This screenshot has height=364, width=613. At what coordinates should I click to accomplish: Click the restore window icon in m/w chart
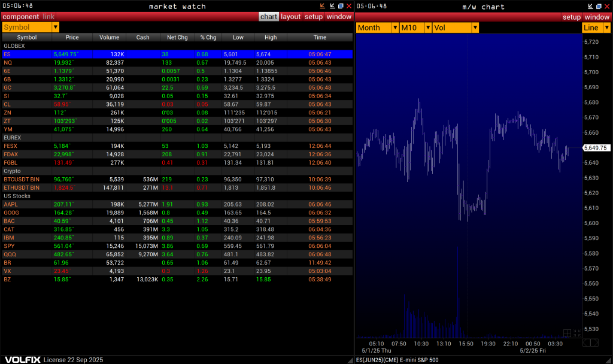click(x=599, y=6)
